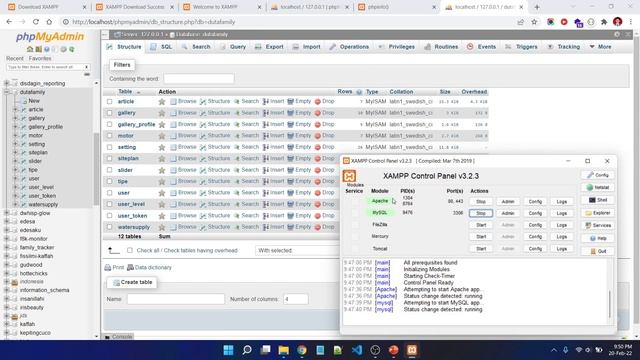
Task: Click the Structure icon for user row
Action: click(x=203, y=193)
